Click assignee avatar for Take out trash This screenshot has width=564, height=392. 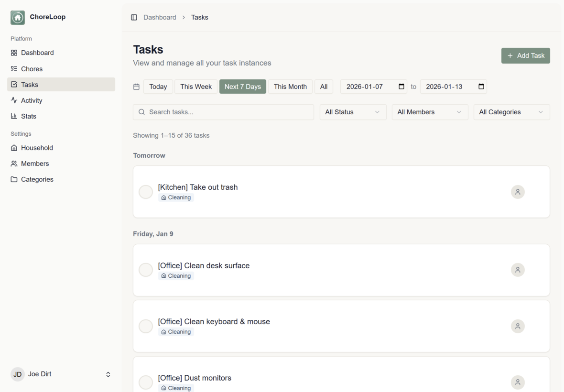518,192
